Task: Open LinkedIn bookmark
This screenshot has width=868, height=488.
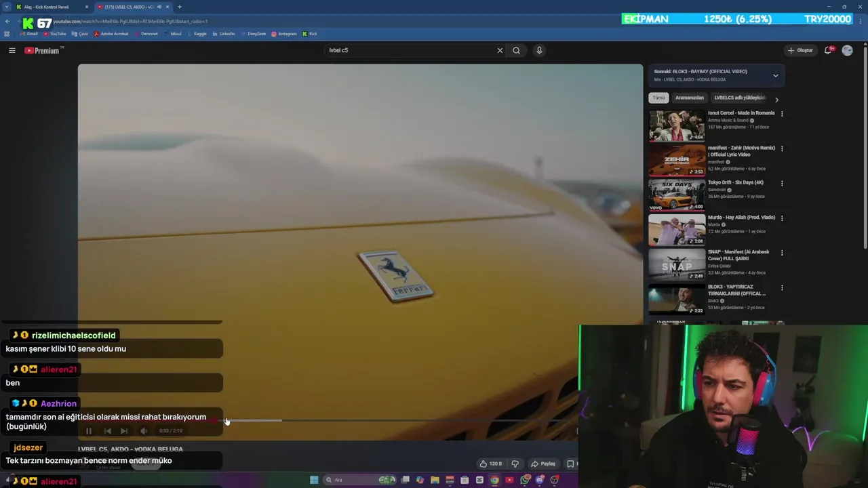Action: (224, 34)
